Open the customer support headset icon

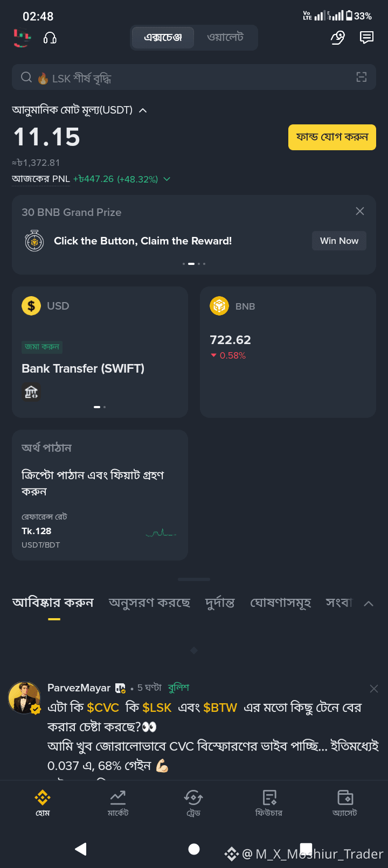coord(50,38)
